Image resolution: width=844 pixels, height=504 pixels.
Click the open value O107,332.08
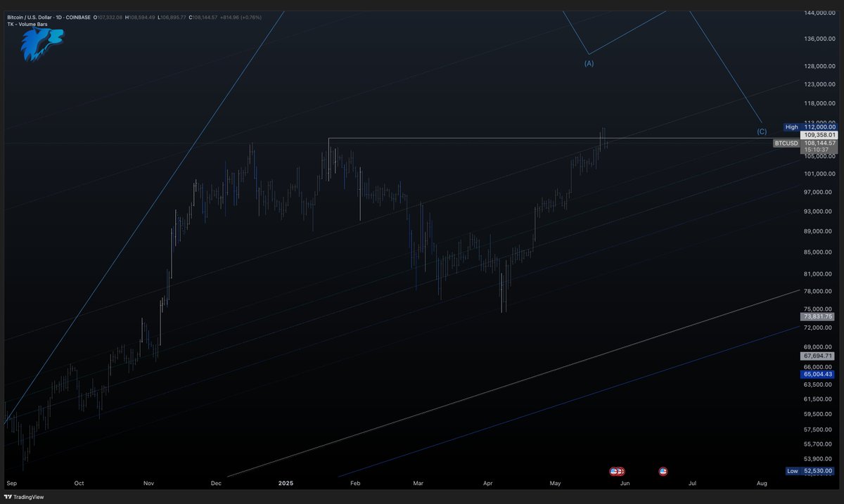tap(108, 18)
